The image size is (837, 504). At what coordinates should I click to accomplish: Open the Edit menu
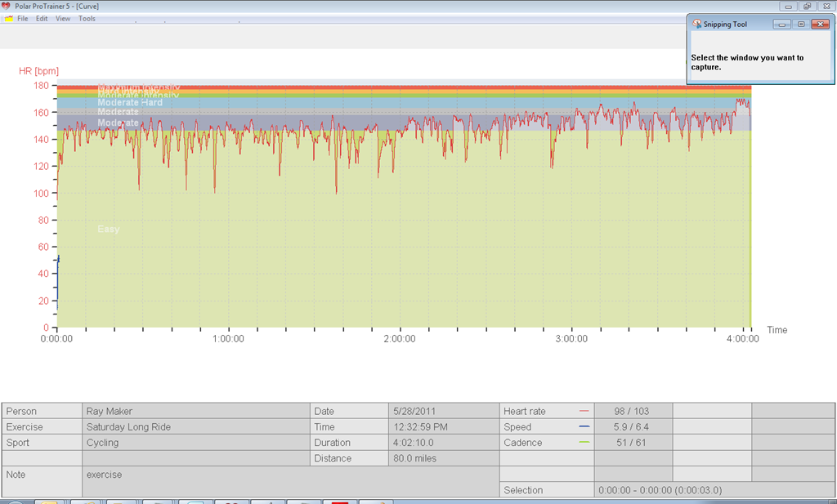point(42,19)
